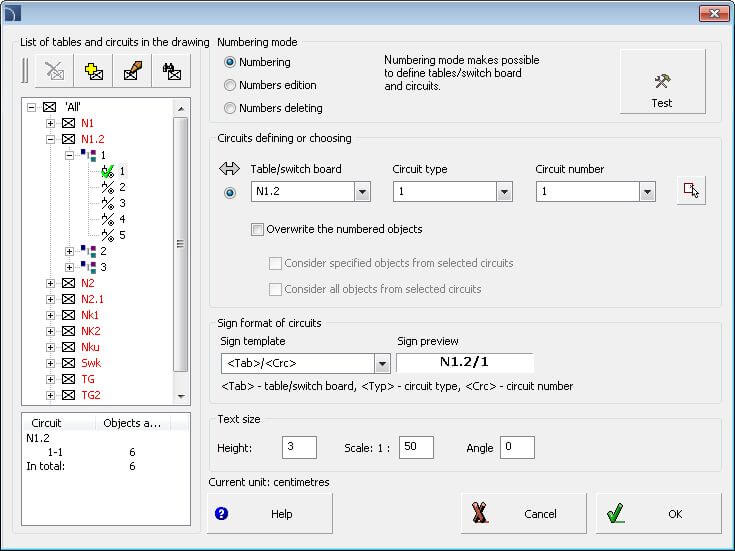Click the blue help question mark icon
The height and width of the screenshot is (551, 735).
click(222, 514)
